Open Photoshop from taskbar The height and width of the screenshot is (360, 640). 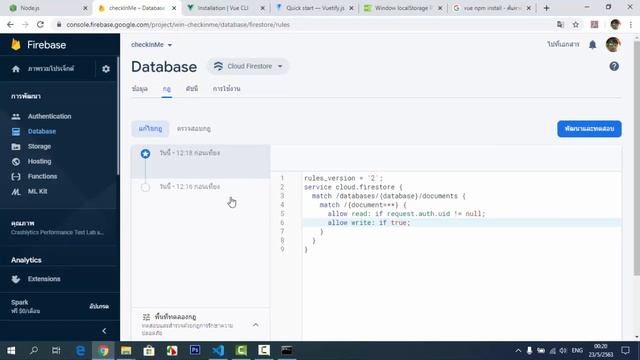[x=195, y=351]
